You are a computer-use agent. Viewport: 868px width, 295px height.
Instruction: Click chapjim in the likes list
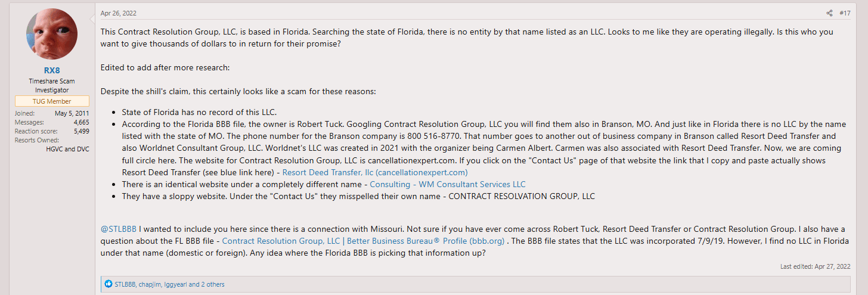pyautogui.click(x=150, y=284)
